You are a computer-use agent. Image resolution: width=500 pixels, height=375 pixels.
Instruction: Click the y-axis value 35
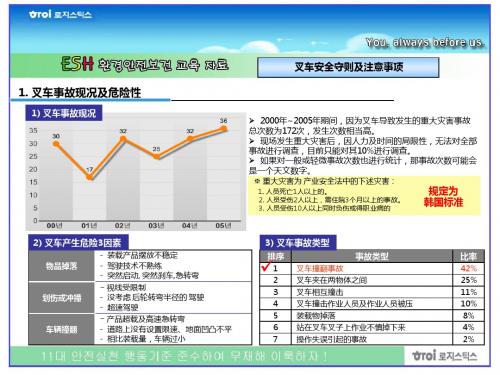pyautogui.click(x=33, y=130)
